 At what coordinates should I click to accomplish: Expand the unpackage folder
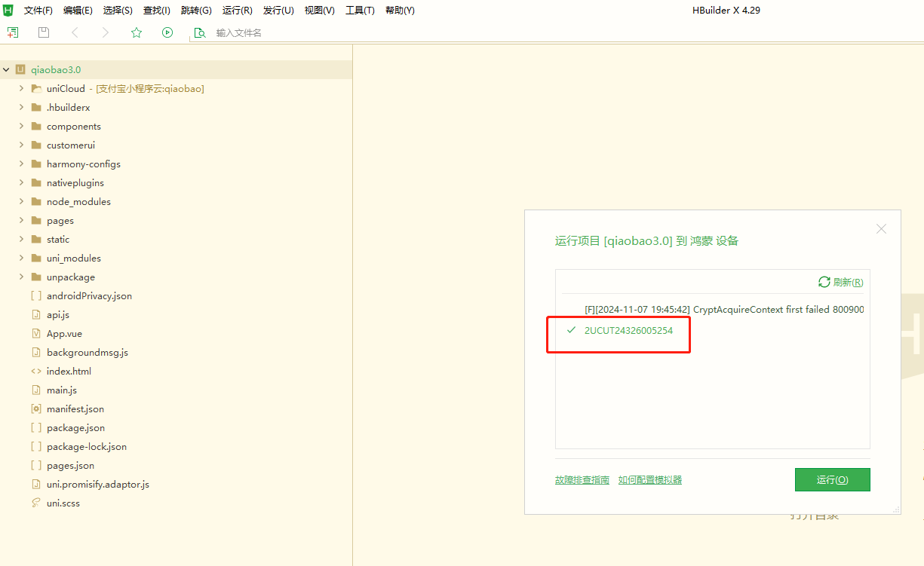coord(22,277)
